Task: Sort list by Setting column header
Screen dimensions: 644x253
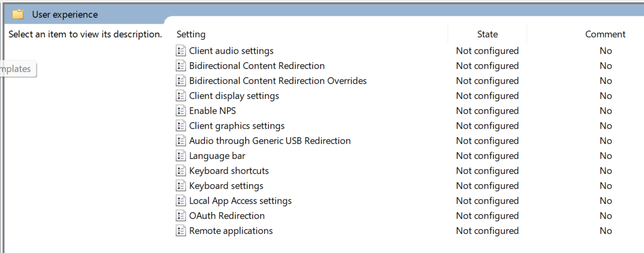Action: click(191, 34)
